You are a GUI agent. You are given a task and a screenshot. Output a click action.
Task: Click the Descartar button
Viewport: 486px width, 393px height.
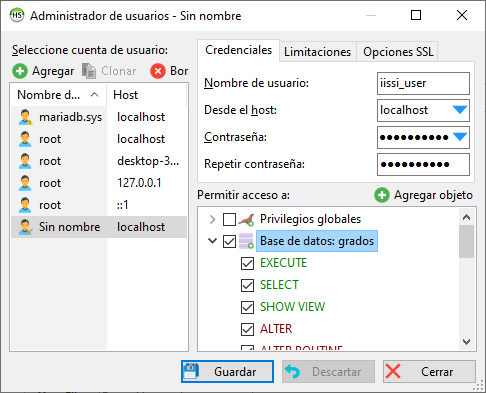pyautogui.click(x=329, y=371)
